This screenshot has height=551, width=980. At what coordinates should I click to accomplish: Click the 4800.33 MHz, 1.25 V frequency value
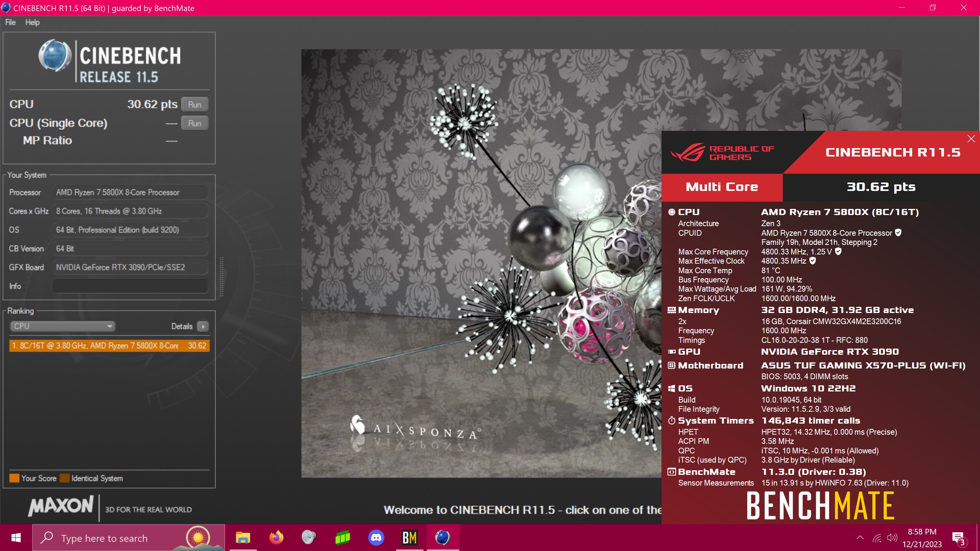click(x=796, y=251)
